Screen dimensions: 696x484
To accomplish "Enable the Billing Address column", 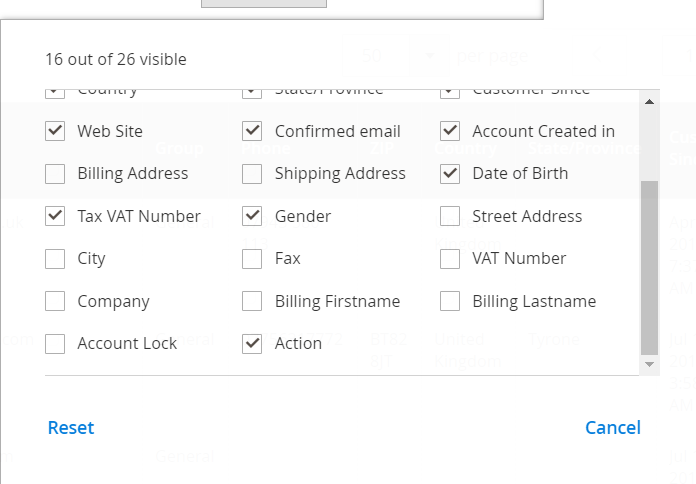I will [x=55, y=174].
